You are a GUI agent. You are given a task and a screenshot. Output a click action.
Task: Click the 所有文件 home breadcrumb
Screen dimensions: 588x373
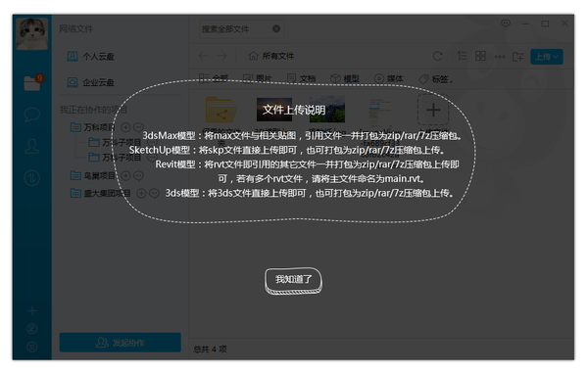(271, 56)
